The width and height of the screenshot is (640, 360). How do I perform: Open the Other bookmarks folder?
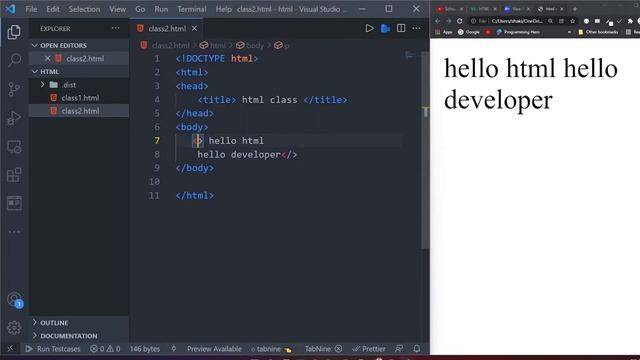tap(598, 32)
